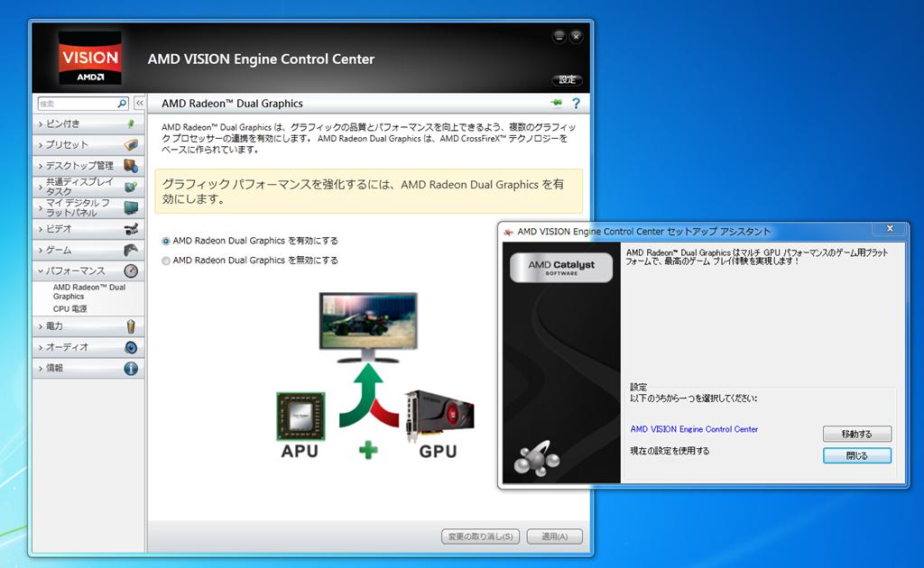
Task: Click 閉じる in the setup assistant
Action: point(857,455)
